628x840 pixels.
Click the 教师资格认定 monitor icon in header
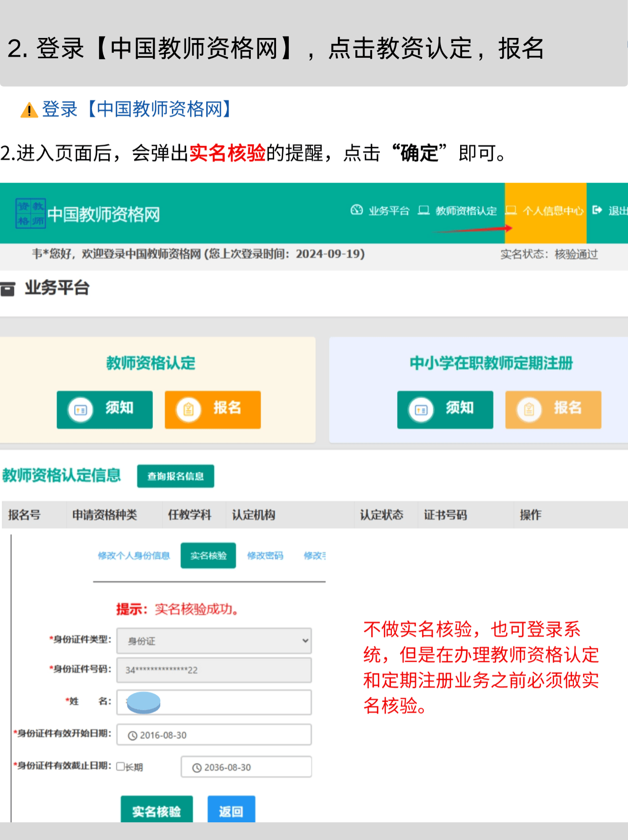[x=424, y=210]
